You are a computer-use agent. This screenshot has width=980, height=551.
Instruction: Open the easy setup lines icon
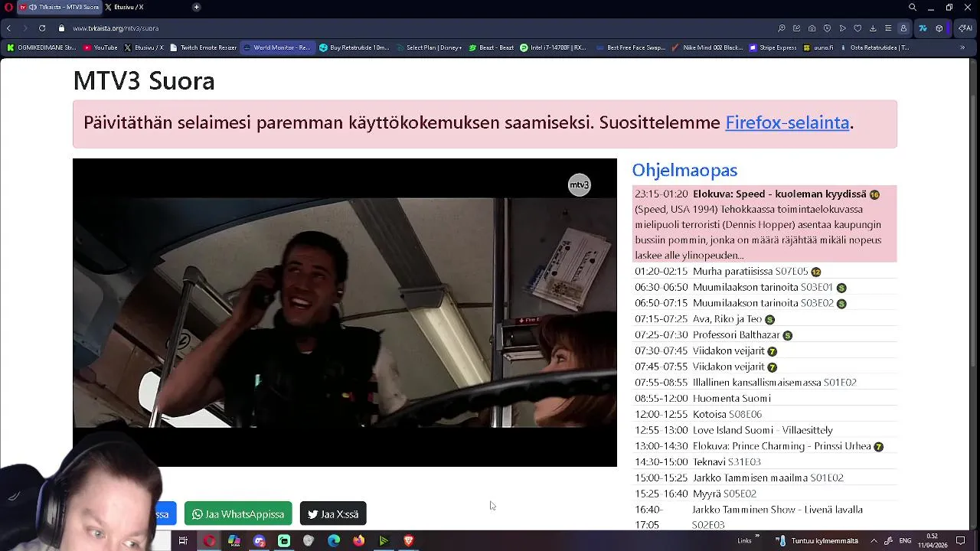coord(888,28)
